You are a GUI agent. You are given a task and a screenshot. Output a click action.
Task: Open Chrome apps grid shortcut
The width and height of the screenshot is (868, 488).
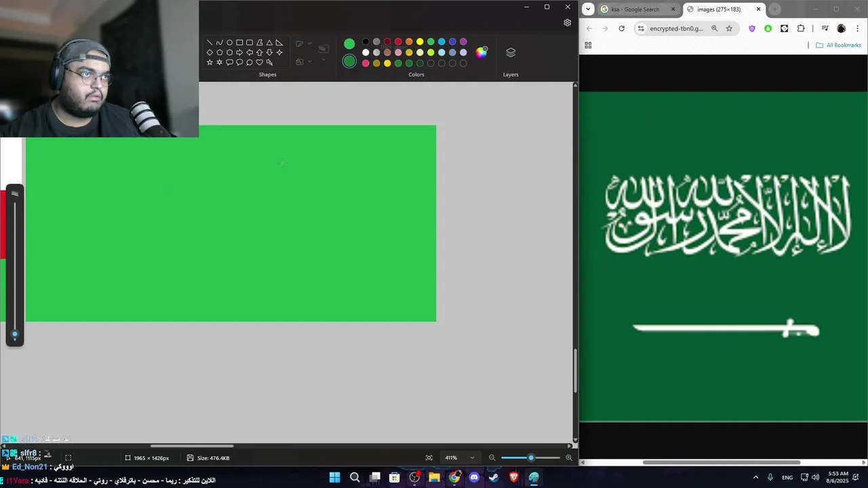pyautogui.click(x=588, y=45)
